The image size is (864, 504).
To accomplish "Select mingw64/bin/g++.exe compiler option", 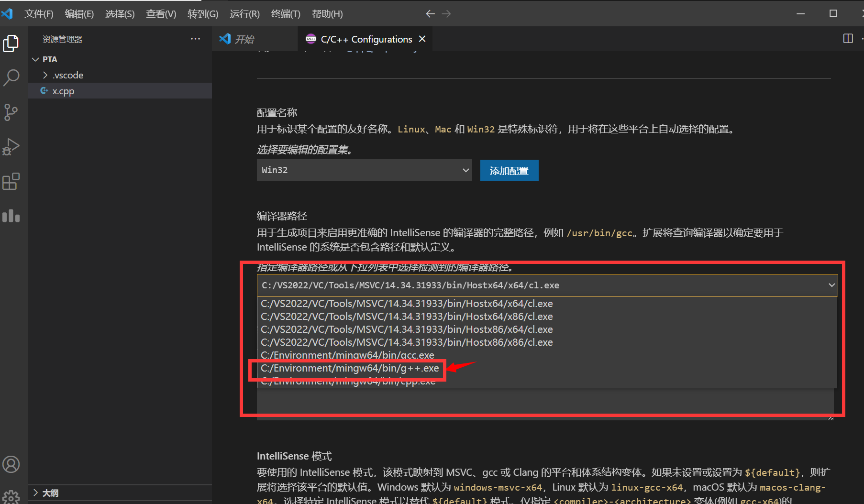I will [547, 368].
